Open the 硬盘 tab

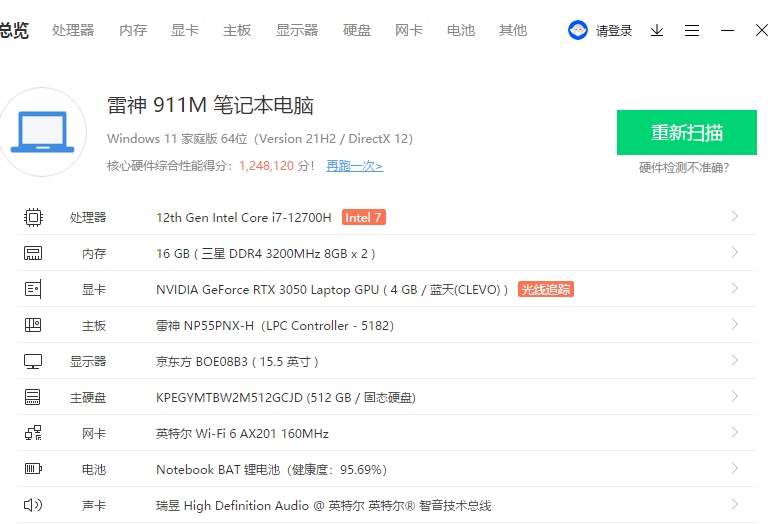(357, 30)
